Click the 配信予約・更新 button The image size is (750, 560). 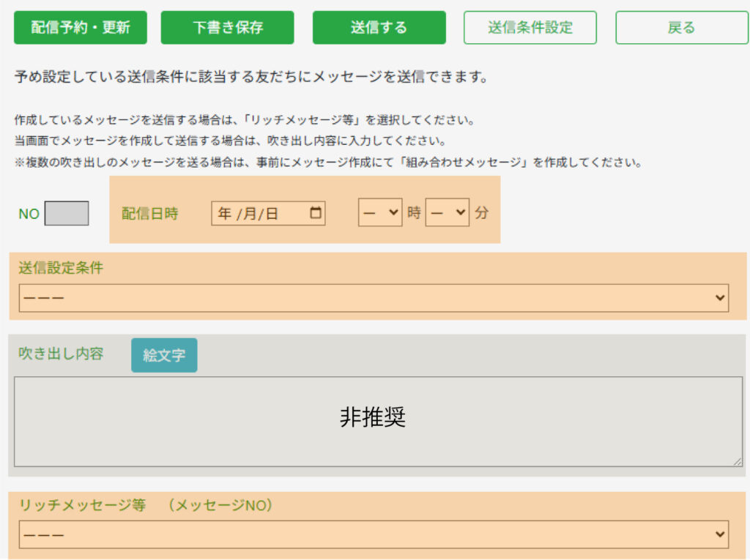[x=81, y=28]
